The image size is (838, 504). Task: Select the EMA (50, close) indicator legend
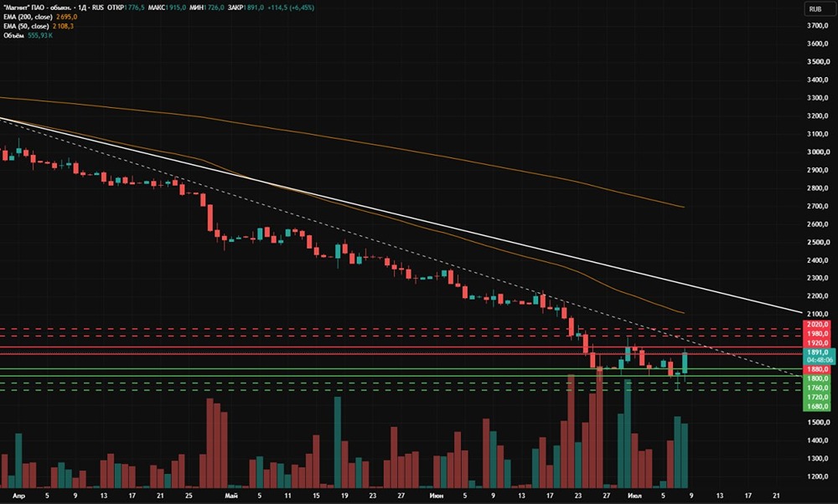(26, 26)
